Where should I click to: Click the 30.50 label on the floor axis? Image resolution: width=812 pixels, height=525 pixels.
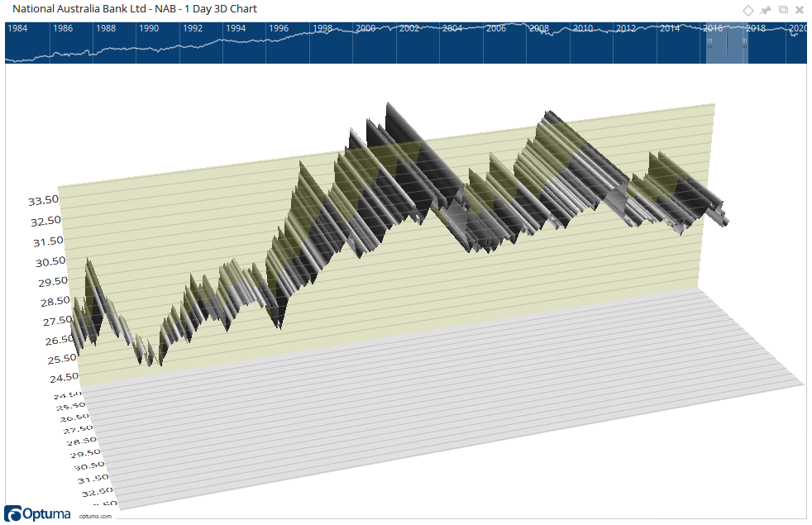pos(89,466)
